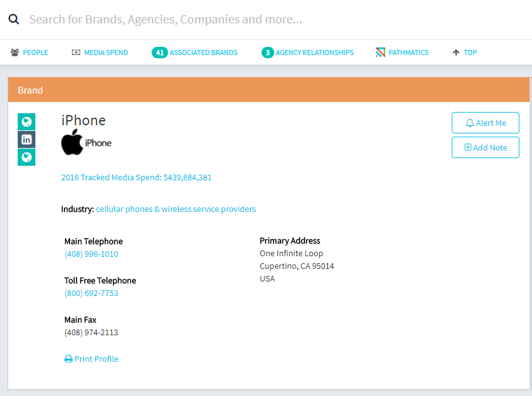Select Cupertino, CA 95014 text
Viewport: 532px width, 396px height.
tap(297, 266)
